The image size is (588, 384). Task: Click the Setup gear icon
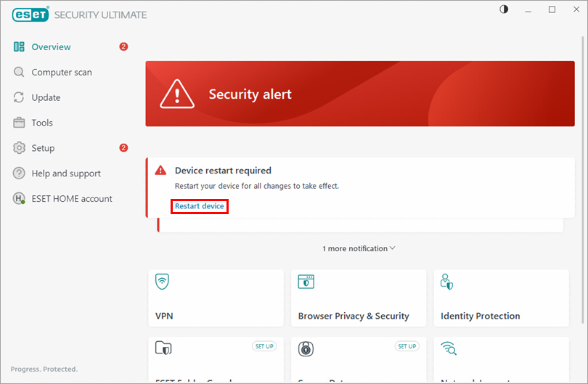pos(19,148)
